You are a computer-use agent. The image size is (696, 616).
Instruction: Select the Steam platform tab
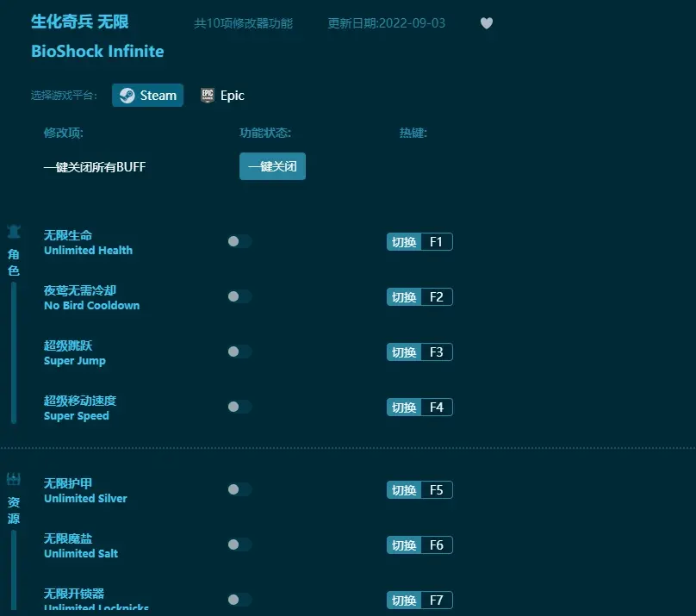(x=147, y=96)
